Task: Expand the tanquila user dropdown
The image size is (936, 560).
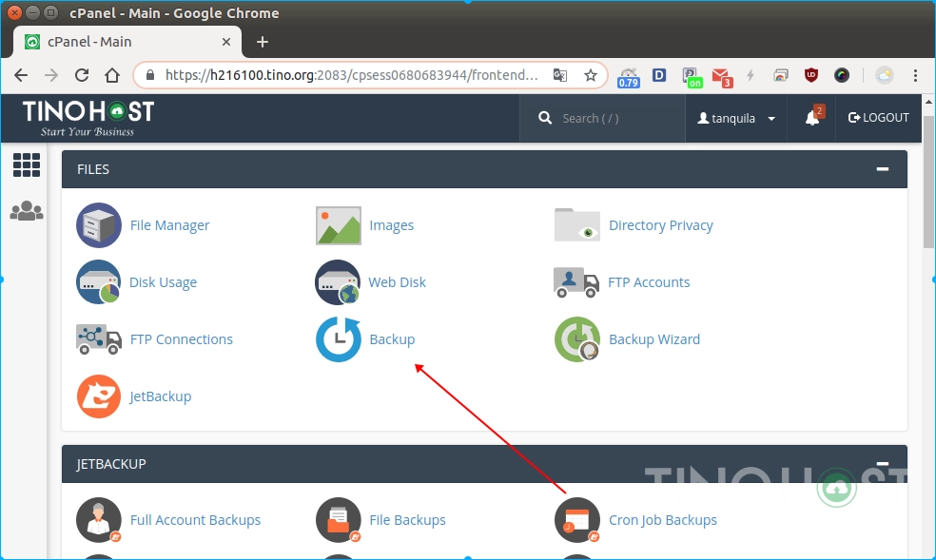Action: (736, 118)
